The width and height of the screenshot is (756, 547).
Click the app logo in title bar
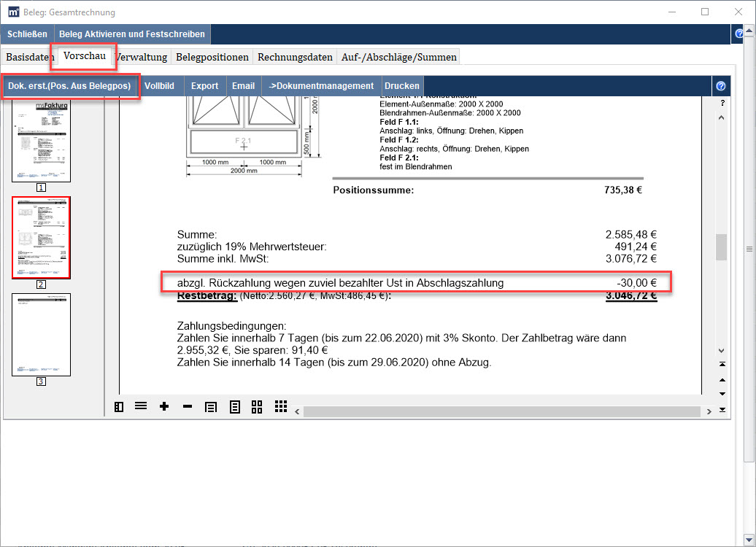[14, 12]
